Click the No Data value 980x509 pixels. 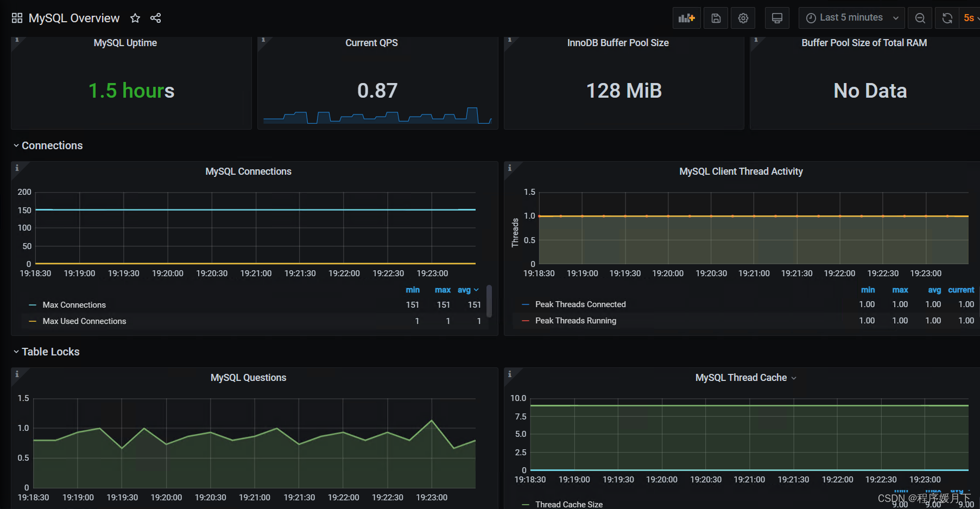coord(870,91)
